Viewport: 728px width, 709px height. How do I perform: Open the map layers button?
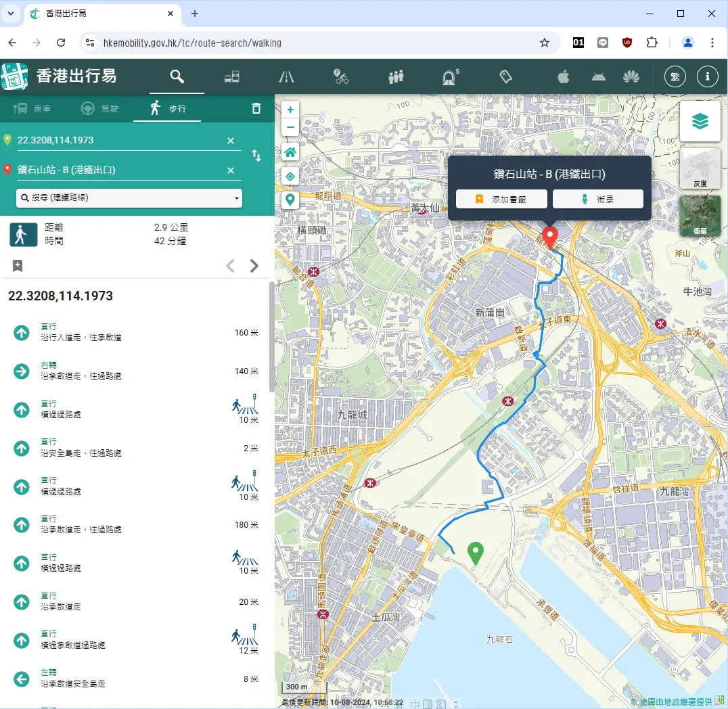tap(700, 121)
